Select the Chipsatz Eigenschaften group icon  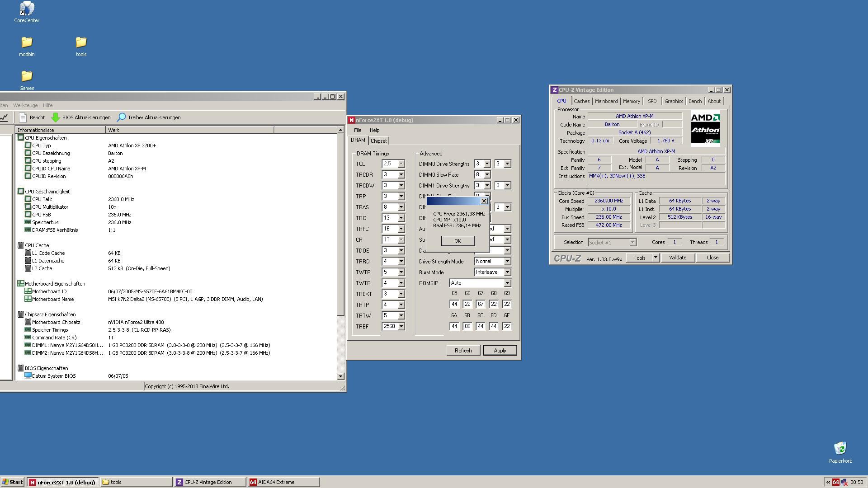tap(21, 314)
